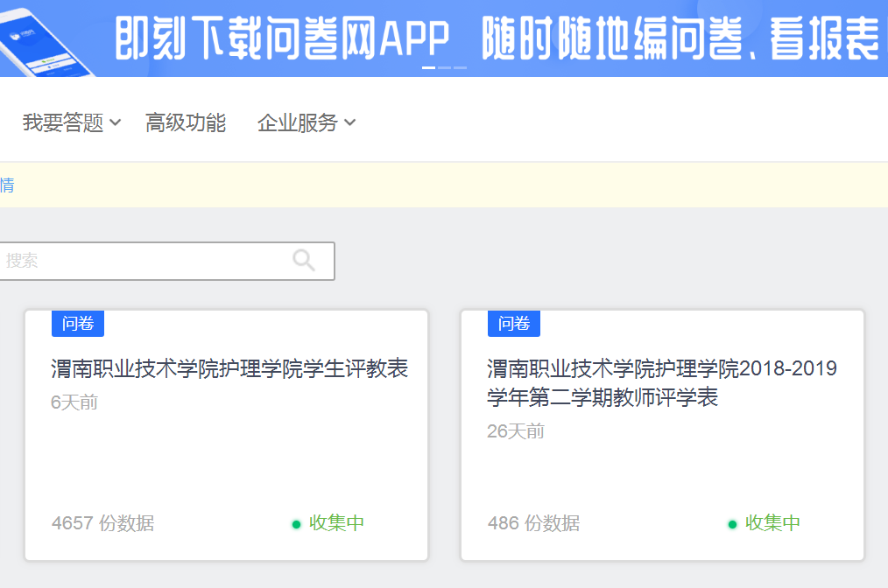Select the active first banner carousel indicator
888x588 pixels.
click(x=429, y=68)
